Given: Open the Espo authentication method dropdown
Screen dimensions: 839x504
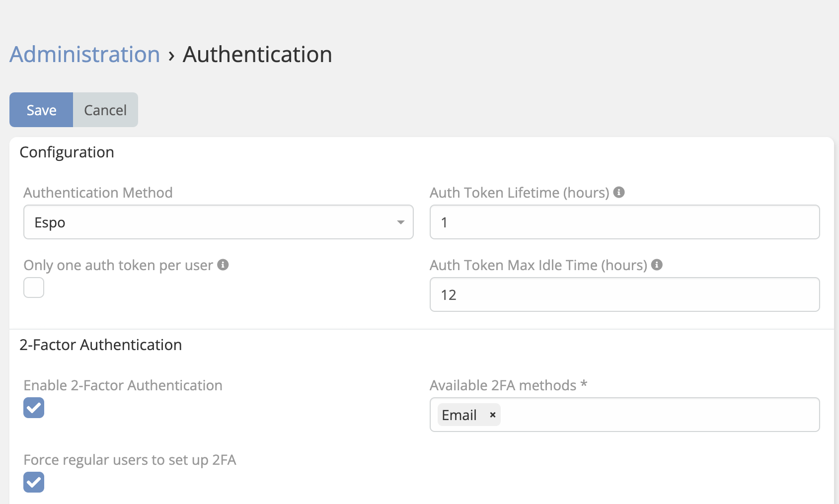Looking at the screenshot, I should (x=218, y=222).
